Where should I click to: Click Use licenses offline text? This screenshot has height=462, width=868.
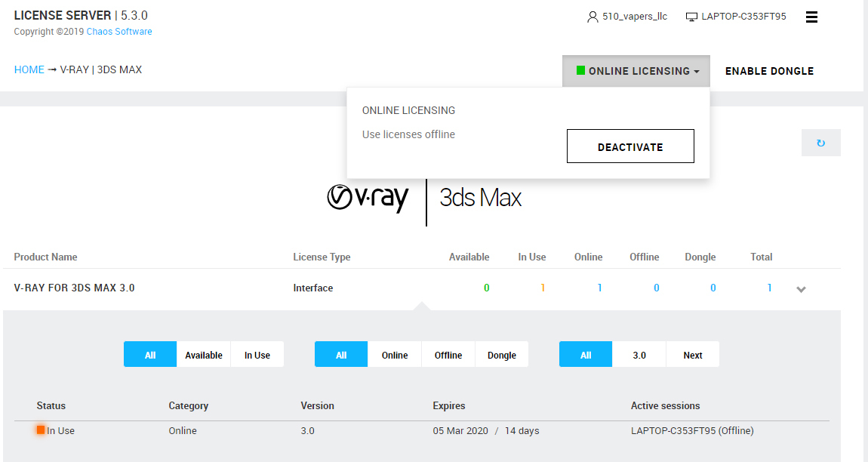(x=408, y=134)
